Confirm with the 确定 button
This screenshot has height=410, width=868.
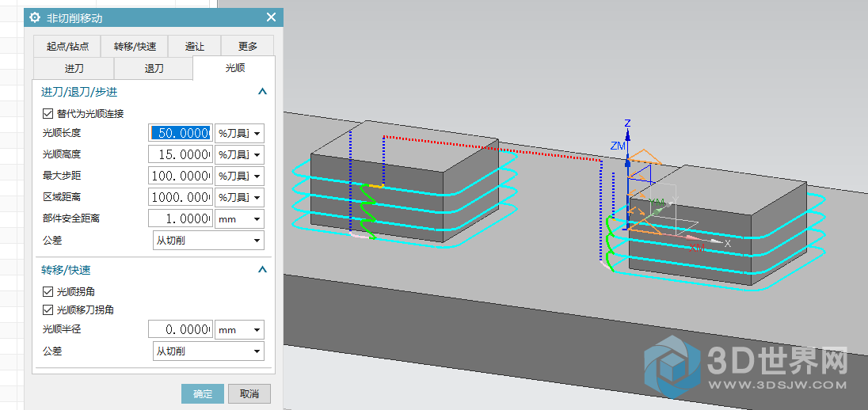pos(203,394)
